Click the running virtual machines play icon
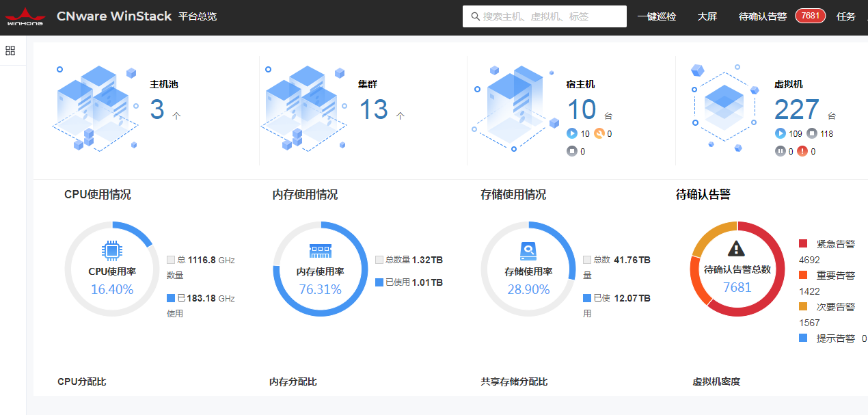 tap(780, 134)
